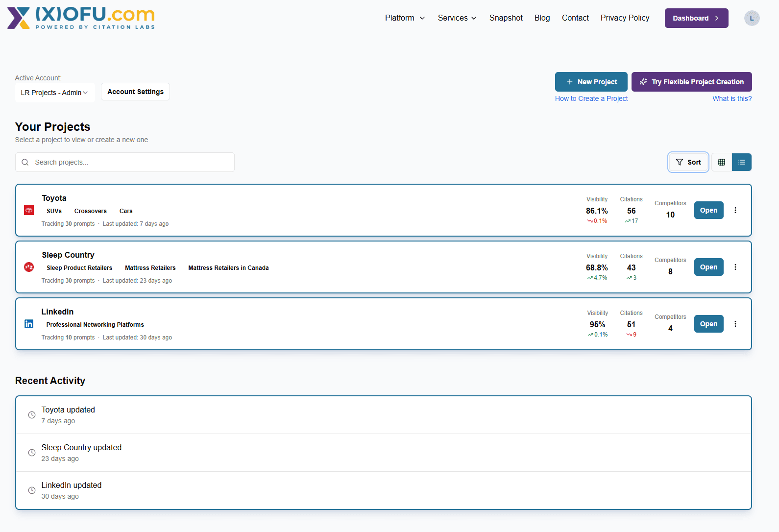779x532 pixels.
Task: Open Sleep Country three-dot options menu
Action: click(x=735, y=267)
